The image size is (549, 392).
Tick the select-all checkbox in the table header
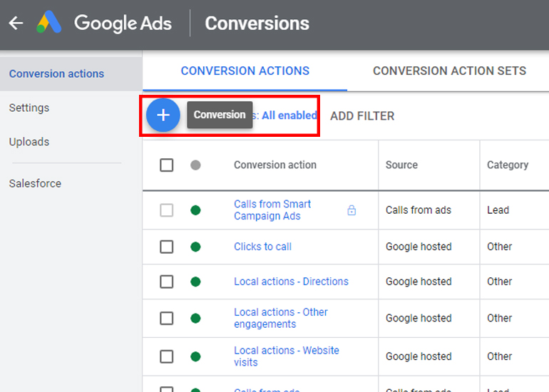pyautogui.click(x=167, y=165)
